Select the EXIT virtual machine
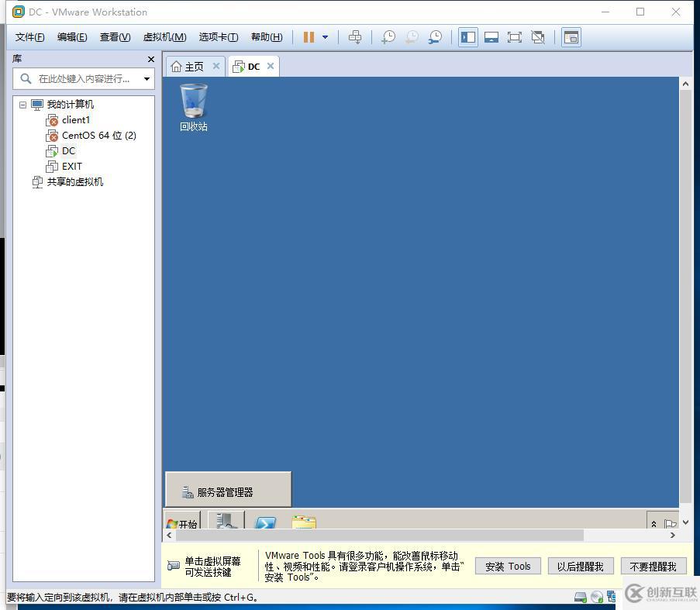 coord(72,167)
